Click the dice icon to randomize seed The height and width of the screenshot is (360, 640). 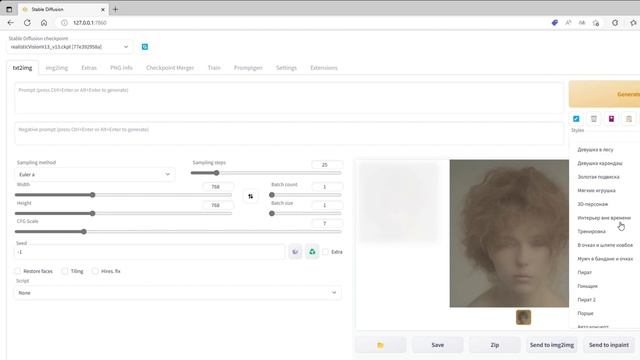[295, 252]
